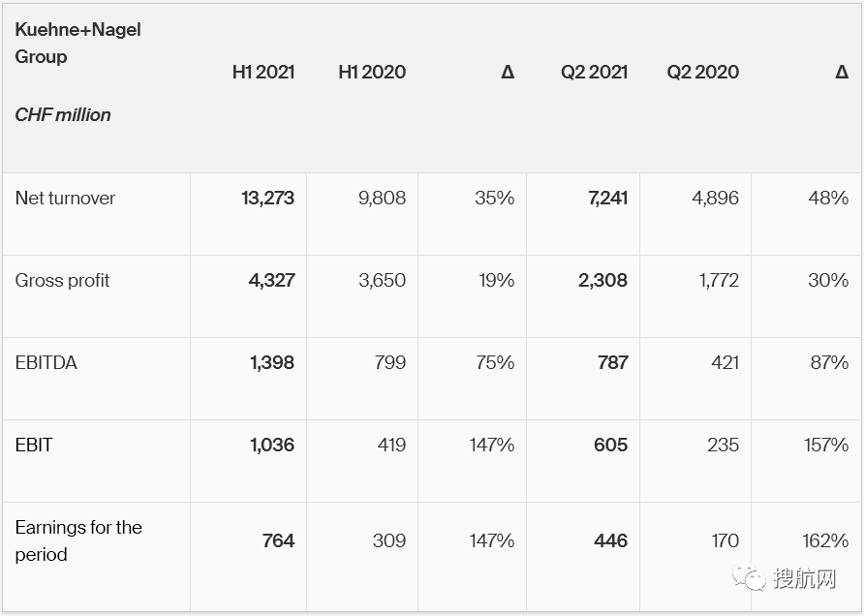The width and height of the screenshot is (864, 616).
Task: Click the Kuehne+Nagel Group table title
Action: point(77,44)
